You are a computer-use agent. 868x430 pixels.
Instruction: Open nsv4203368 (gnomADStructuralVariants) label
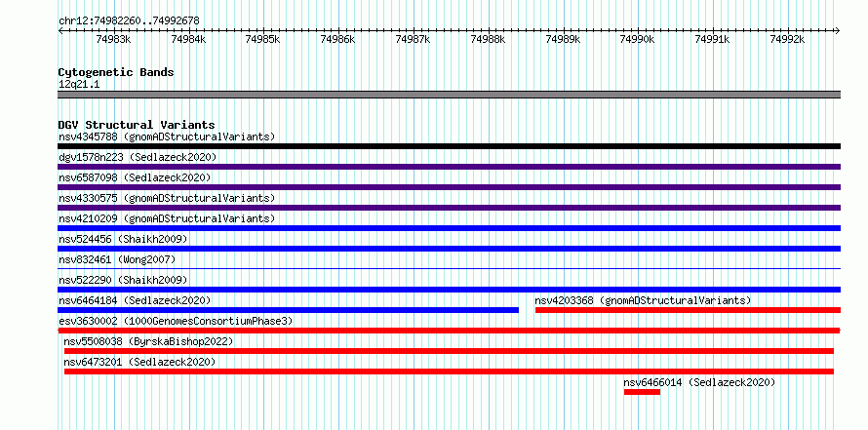643,300
